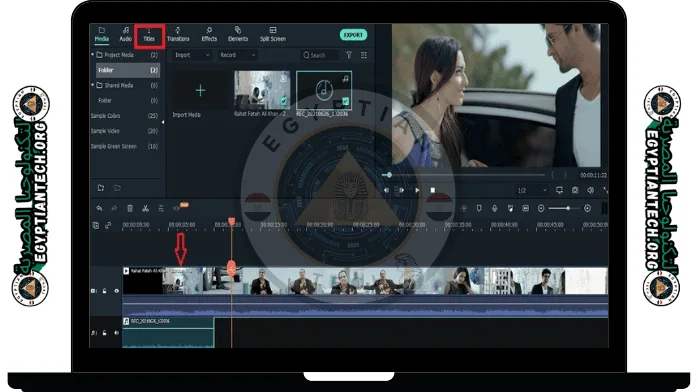
Task: Add a new track with the manage tracks icon
Action: (x=96, y=226)
